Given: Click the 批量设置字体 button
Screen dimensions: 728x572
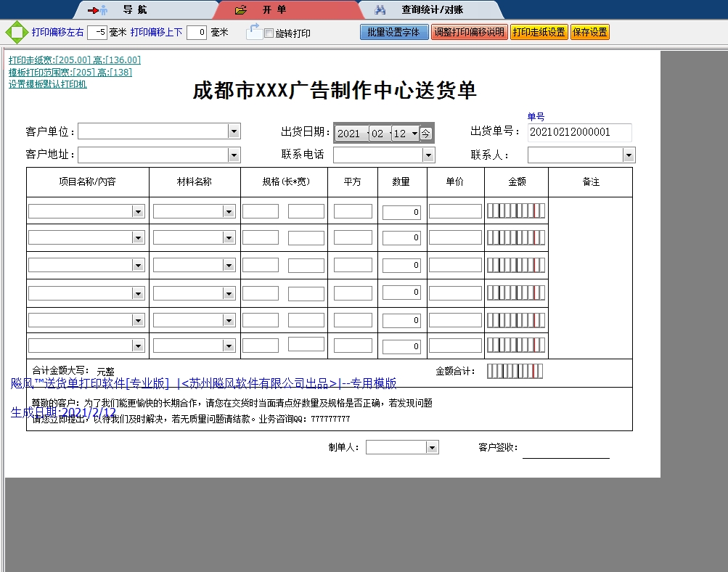Looking at the screenshot, I should point(394,32).
